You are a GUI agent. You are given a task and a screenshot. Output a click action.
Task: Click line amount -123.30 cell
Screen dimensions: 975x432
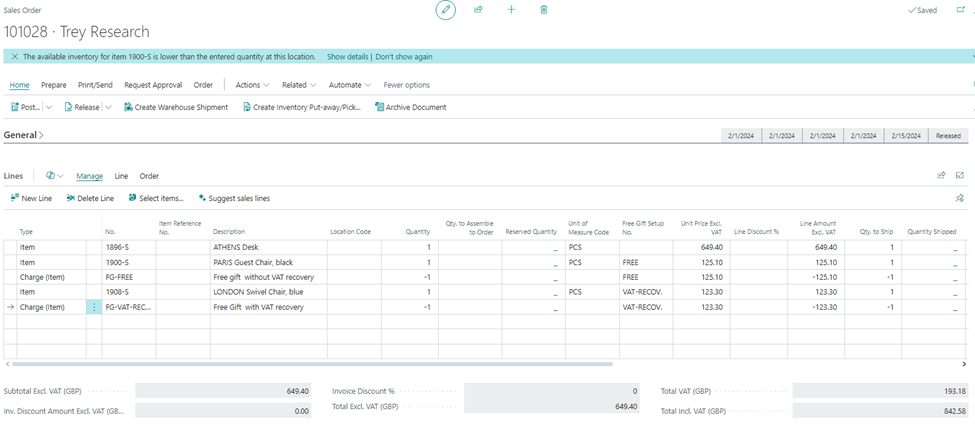(816, 307)
